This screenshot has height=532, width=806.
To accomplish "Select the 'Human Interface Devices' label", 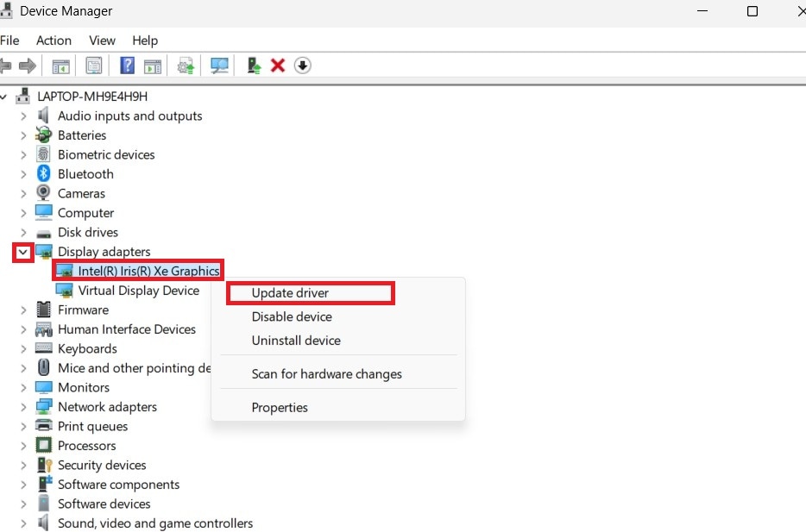I will (127, 329).
